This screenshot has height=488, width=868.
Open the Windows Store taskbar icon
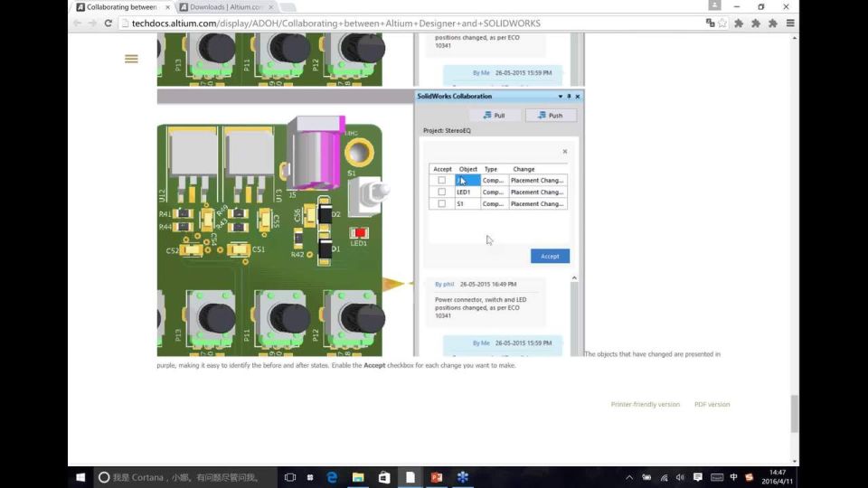(x=384, y=477)
